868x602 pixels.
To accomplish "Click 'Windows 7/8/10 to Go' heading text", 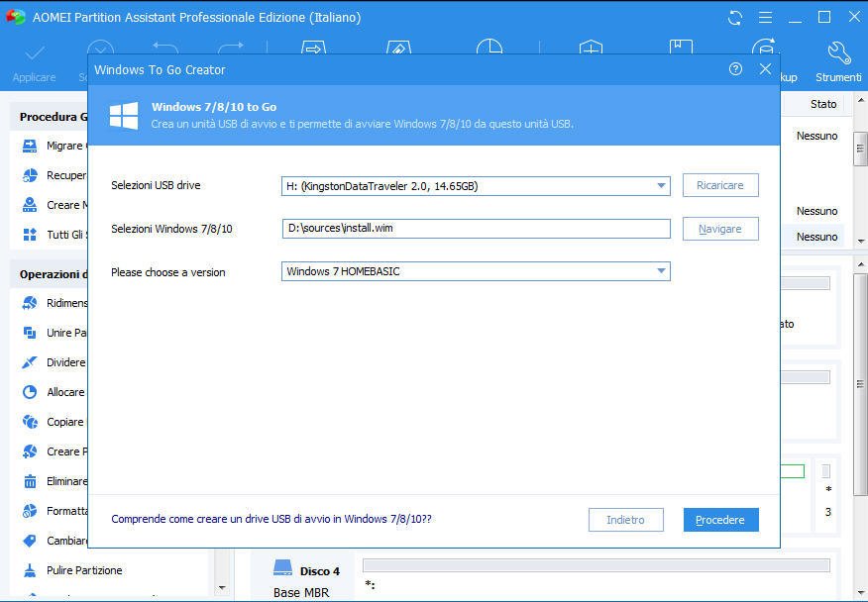I will pos(214,107).
